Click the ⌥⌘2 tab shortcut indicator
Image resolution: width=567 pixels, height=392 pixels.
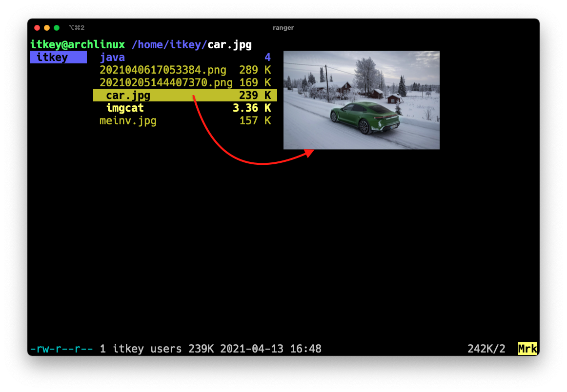click(x=77, y=28)
